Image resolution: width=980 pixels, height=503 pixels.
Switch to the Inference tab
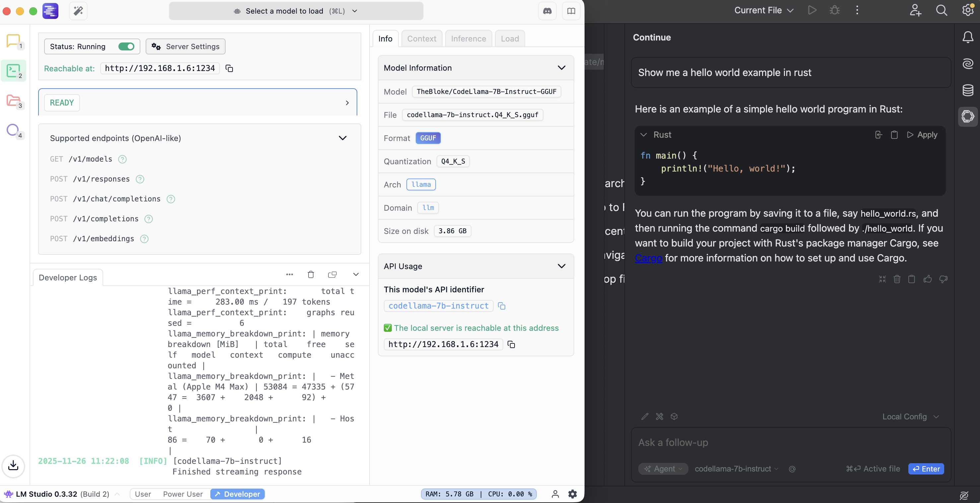[x=468, y=39]
